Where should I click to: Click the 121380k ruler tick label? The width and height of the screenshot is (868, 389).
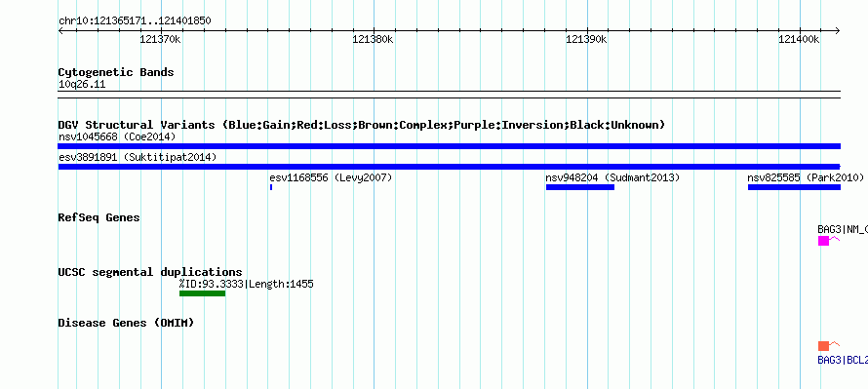[x=374, y=39]
